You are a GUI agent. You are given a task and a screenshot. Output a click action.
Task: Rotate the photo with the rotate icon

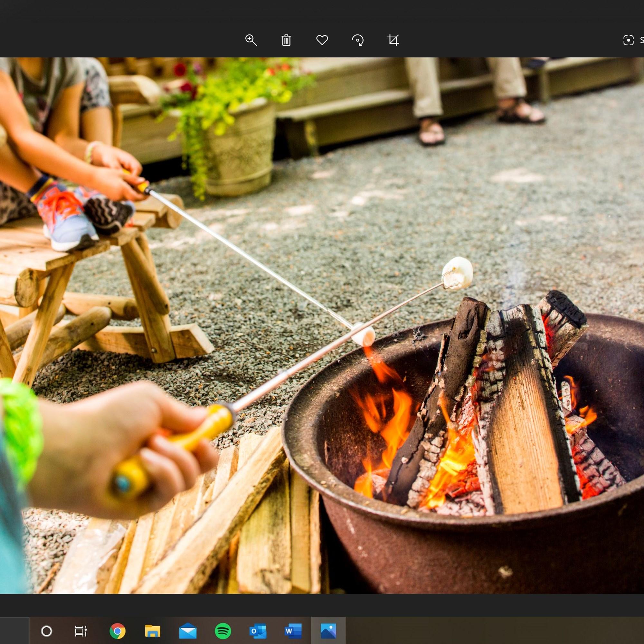click(357, 40)
